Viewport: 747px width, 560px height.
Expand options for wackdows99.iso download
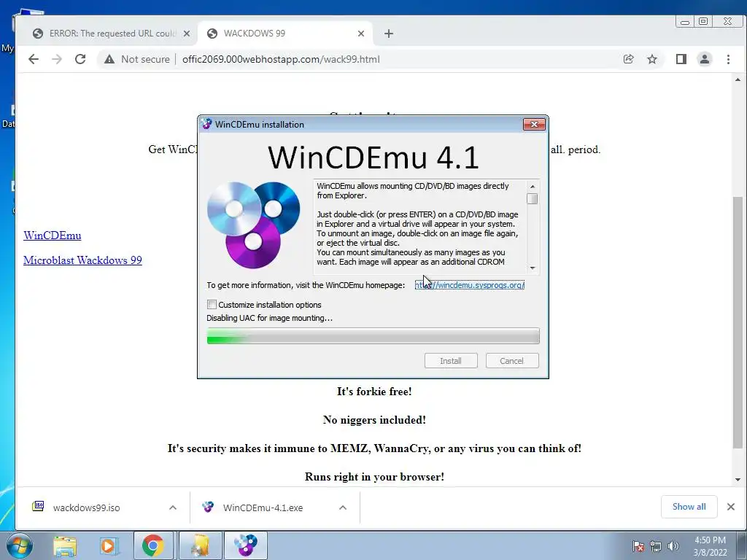tap(173, 507)
